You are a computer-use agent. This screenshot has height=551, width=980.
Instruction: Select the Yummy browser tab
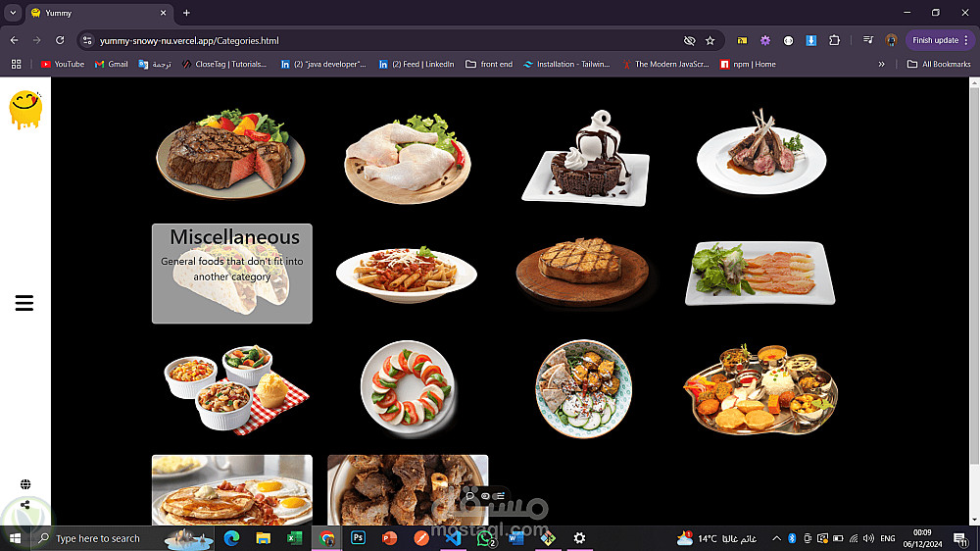pos(99,13)
